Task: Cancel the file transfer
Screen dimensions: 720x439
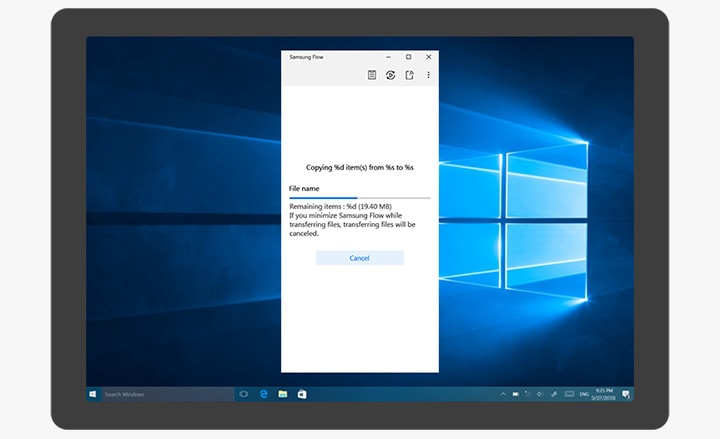Action: [x=359, y=258]
